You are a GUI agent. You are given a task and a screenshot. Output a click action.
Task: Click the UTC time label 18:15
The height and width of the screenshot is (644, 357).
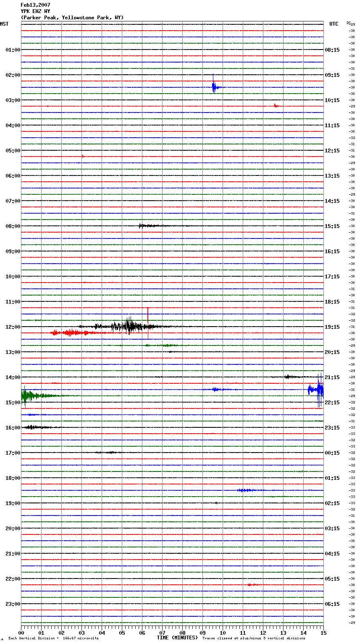[332, 302]
